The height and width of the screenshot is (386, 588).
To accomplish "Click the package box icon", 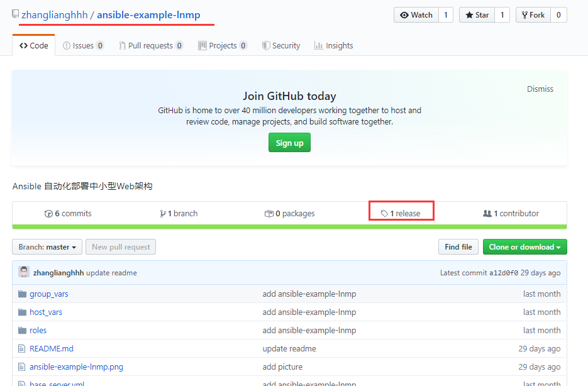I will [269, 214].
